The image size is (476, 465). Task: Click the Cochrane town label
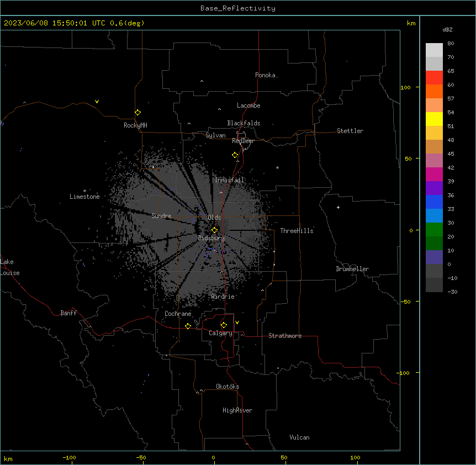178,314
